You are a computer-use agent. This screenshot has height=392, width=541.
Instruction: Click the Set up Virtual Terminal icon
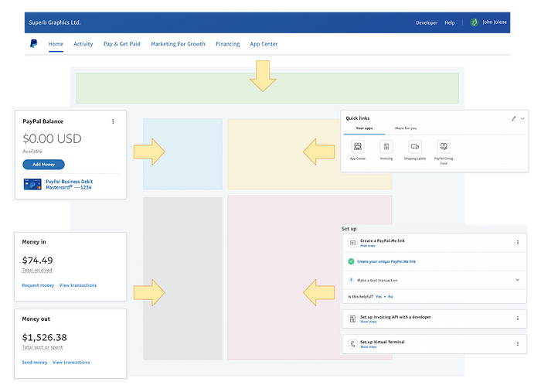click(x=352, y=344)
